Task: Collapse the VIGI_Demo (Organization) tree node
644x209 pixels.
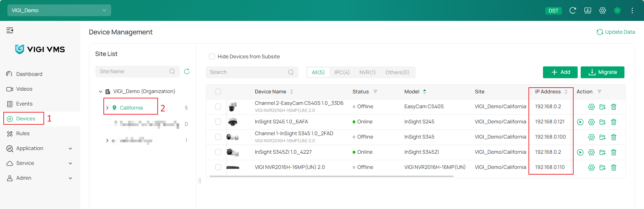Action: coord(100,92)
